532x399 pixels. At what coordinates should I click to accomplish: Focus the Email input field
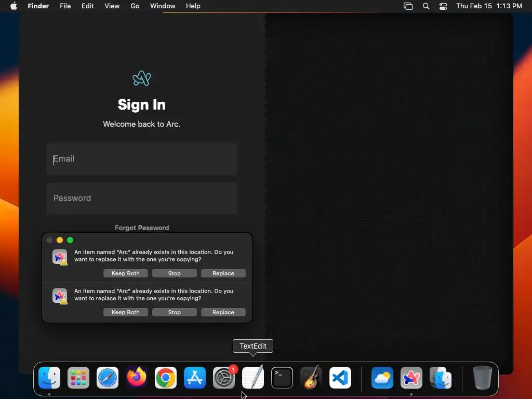pyautogui.click(x=142, y=159)
